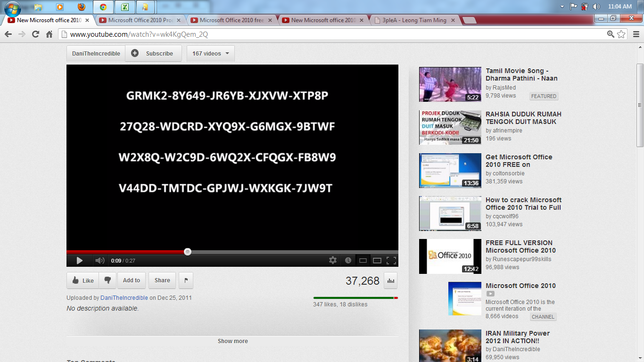The width and height of the screenshot is (644, 362).
Task: Close the active New Microsoft office 2010 tab
Action: click(x=87, y=20)
